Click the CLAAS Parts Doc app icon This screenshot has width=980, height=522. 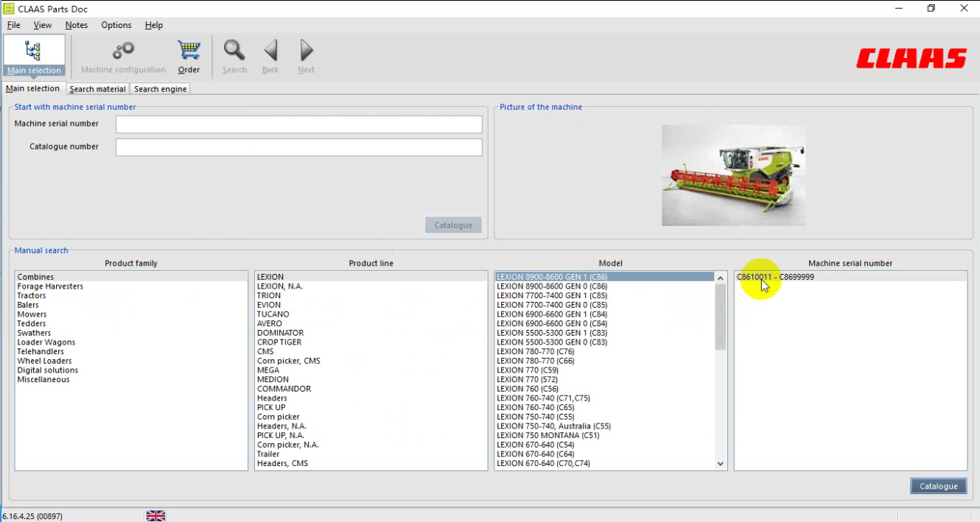click(9, 9)
